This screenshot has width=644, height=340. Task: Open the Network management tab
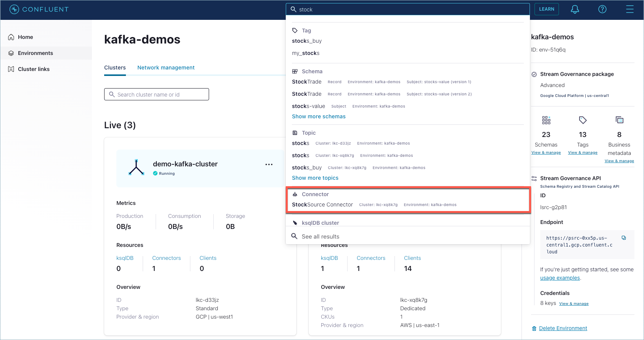coord(166,68)
